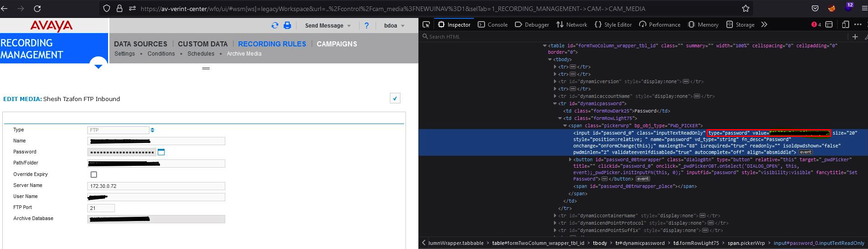
Task: Open the Memory tab in DevTools
Action: click(703, 24)
